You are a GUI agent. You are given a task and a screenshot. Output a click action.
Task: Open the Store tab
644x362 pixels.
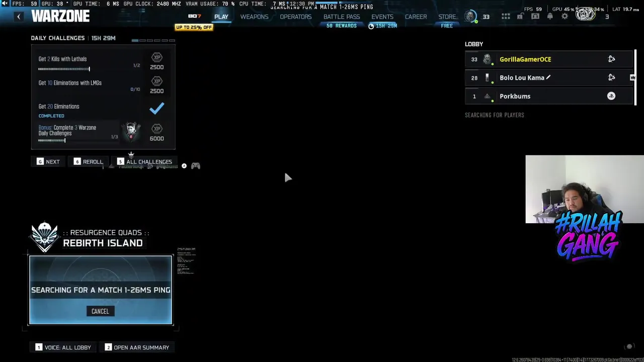[x=447, y=17]
